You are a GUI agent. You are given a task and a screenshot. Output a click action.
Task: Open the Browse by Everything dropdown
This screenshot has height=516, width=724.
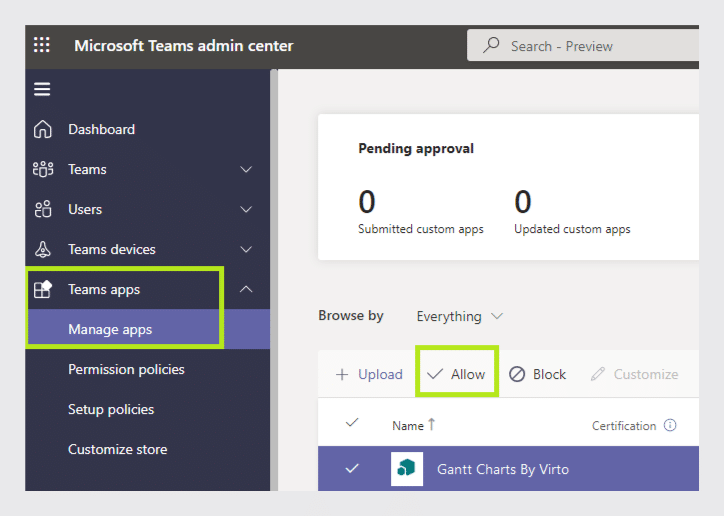[459, 316]
